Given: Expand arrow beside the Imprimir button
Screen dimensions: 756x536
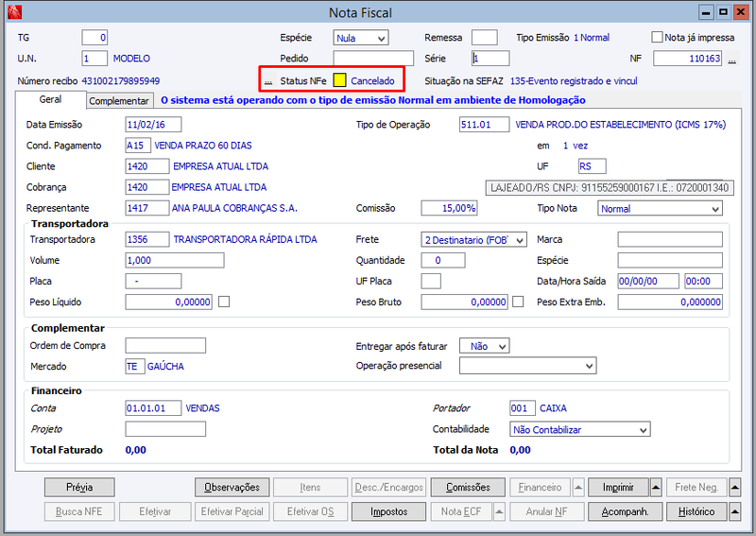Looking at the screenshot, I should [656, 487].
